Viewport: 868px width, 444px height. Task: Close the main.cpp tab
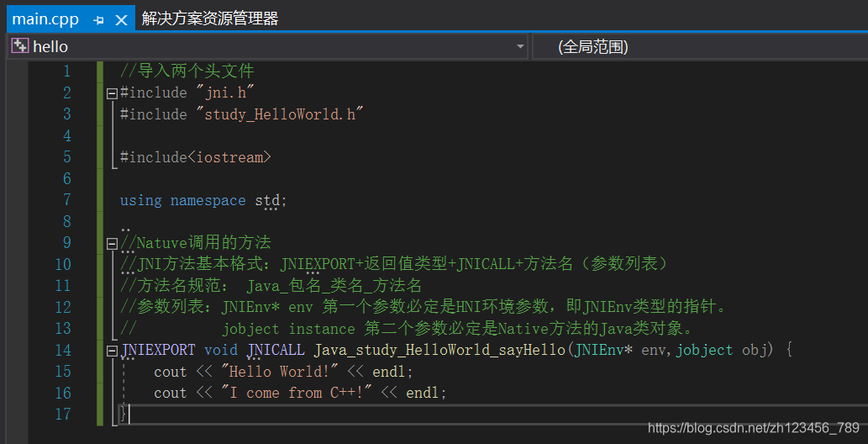(121, 20)
